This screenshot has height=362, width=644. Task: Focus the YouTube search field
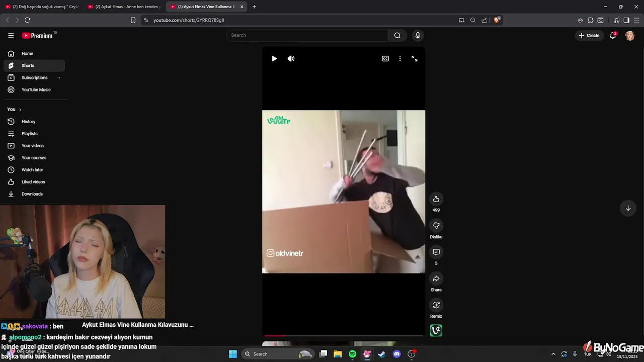coord(307,35)
